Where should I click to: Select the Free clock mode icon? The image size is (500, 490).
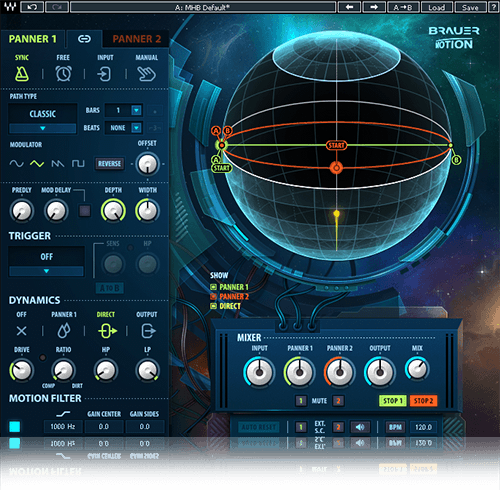tap(63, 73)
